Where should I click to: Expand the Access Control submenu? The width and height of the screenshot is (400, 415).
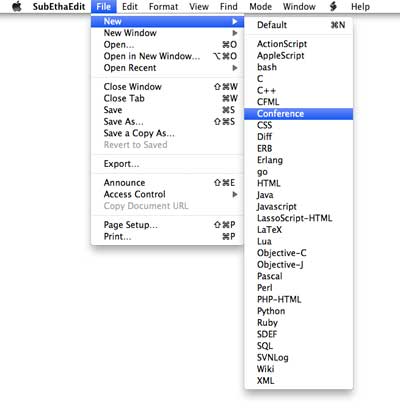point(167,194)
